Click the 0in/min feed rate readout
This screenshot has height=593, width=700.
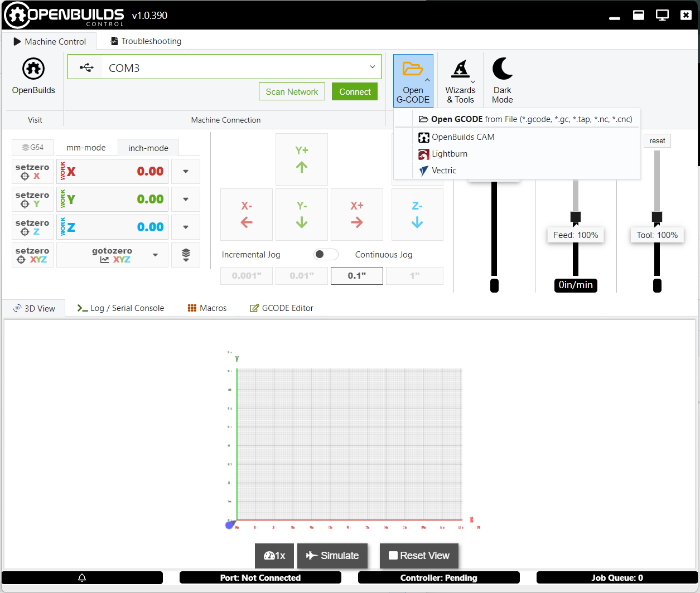pyautogui.click(x=576, y=285)
